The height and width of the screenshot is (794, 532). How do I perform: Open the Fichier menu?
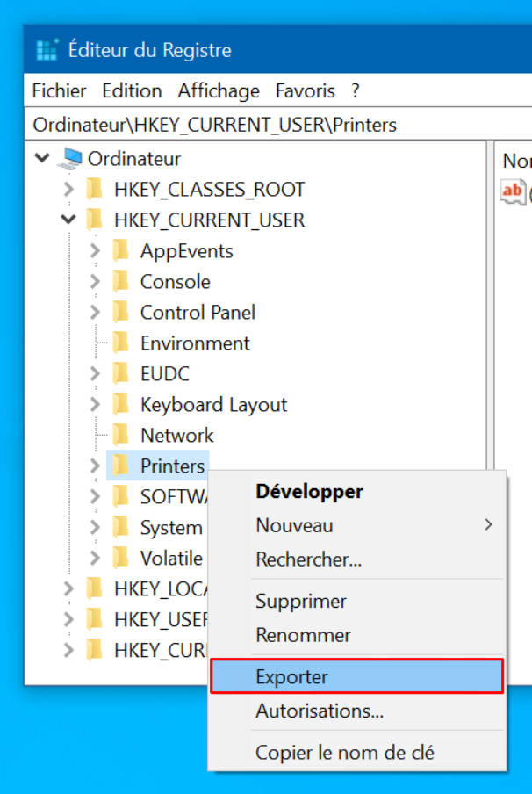click(59, 91)
